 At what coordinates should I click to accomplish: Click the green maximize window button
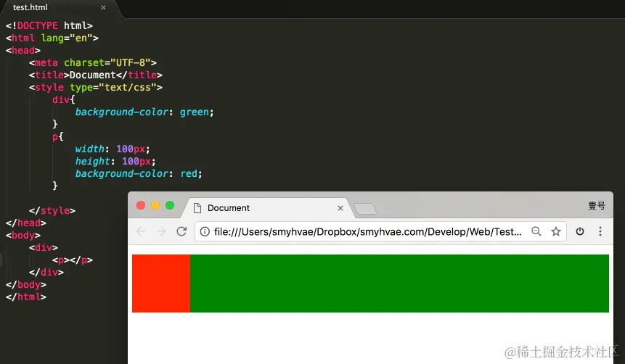[x=170, y=205]
